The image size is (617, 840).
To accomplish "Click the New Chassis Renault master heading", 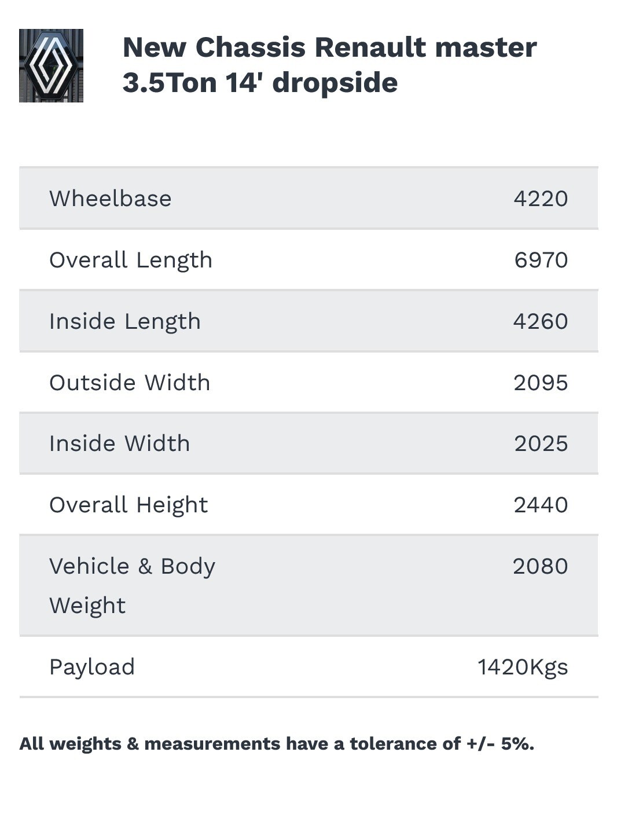I will [329, 47].
